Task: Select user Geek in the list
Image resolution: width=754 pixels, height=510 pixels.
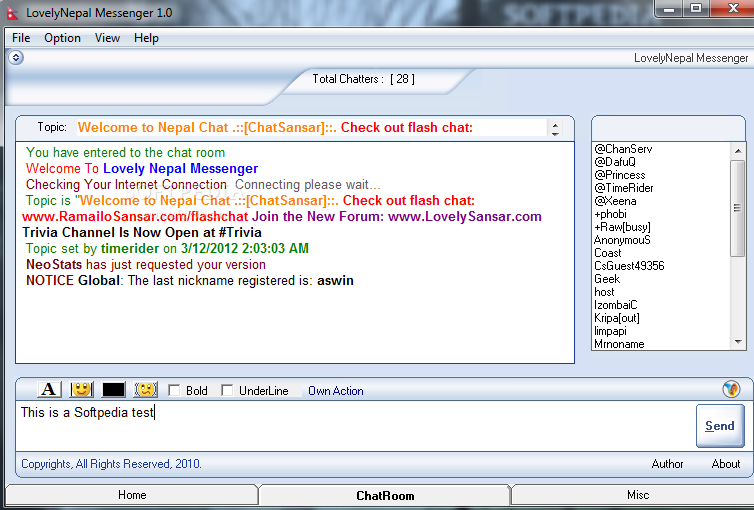Action: pos(607,279)
